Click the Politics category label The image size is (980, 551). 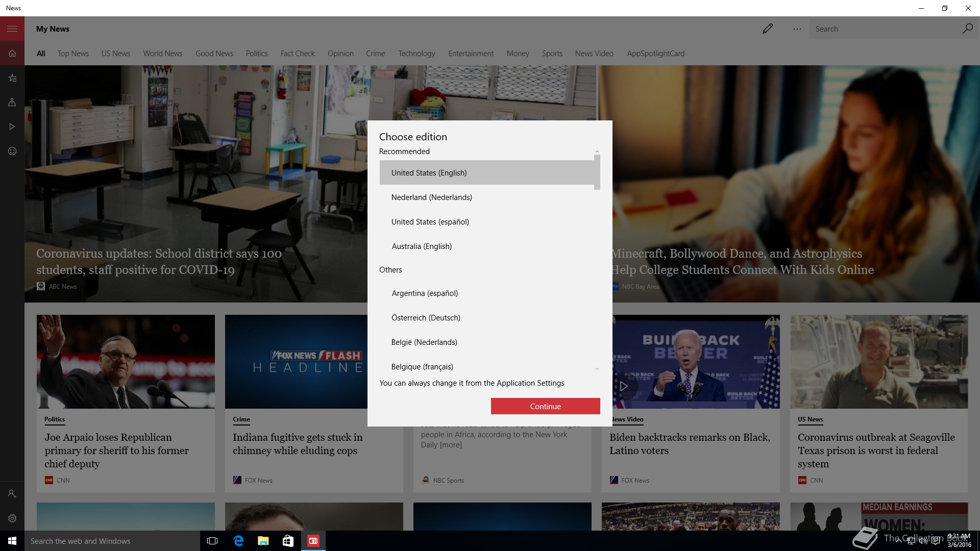[55, 419]
